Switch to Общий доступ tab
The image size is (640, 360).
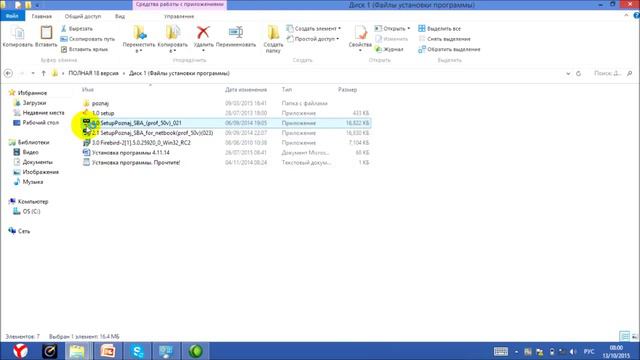click(83, 16)
